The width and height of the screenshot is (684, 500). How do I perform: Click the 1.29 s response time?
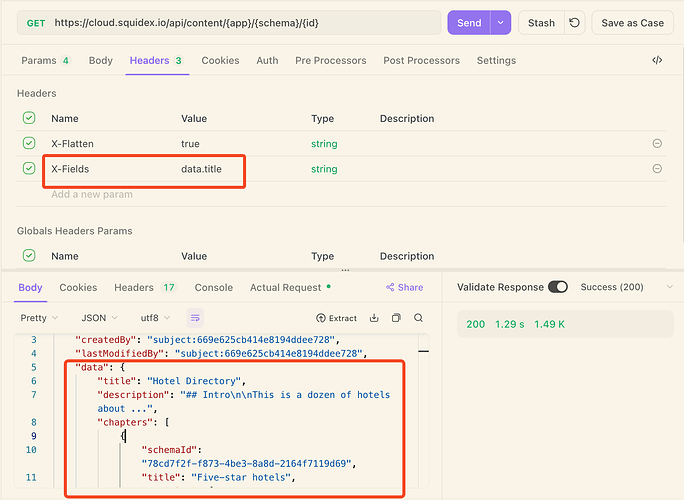pyautogui.click(x=510, y=324)
